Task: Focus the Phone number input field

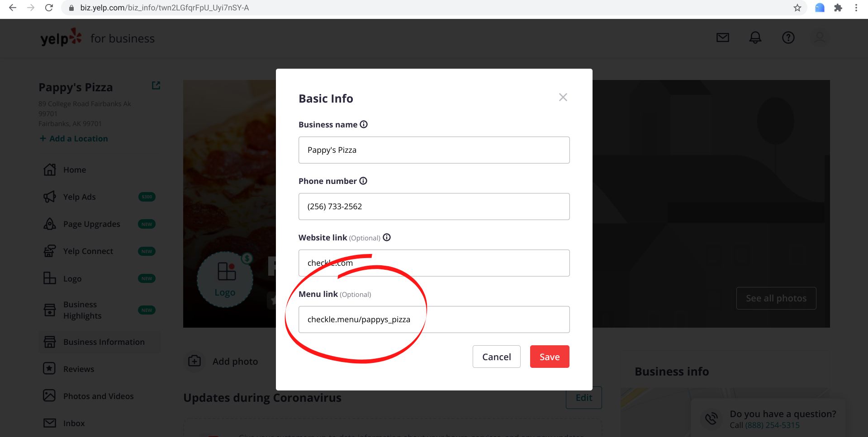Action: coord(434,207)
